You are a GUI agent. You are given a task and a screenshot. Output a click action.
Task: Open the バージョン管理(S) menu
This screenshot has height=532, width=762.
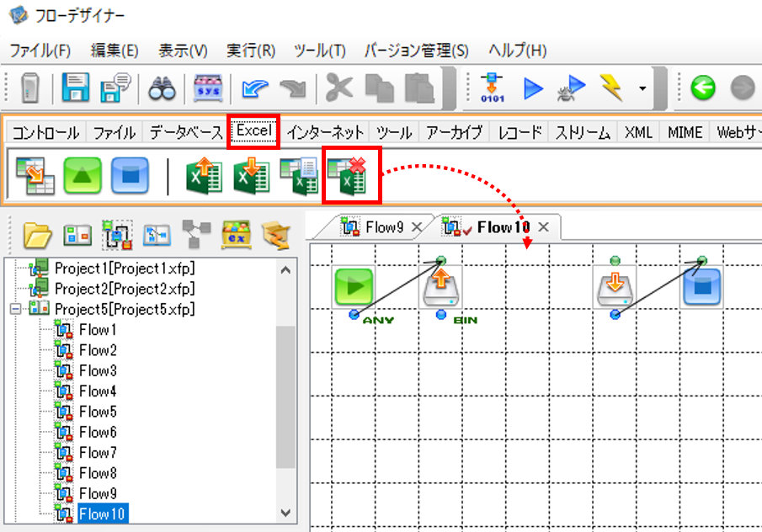click(417, 51)
